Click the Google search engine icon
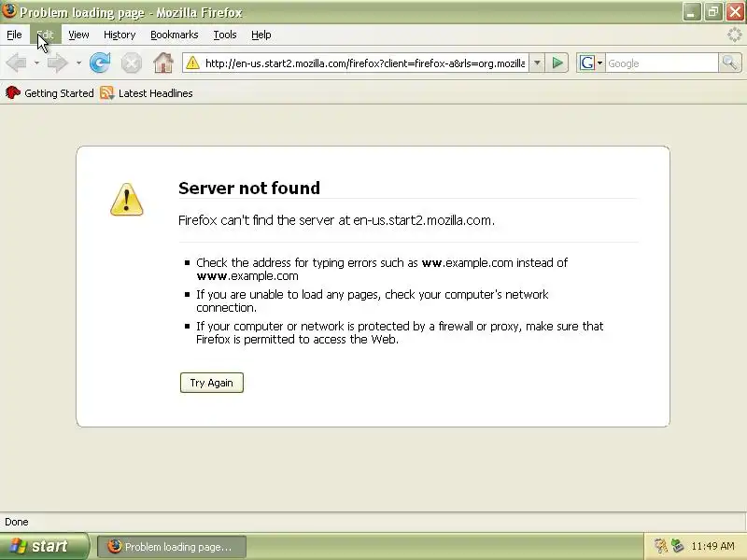The height and width of the screenshot is (560, 747). coord(587,63)
